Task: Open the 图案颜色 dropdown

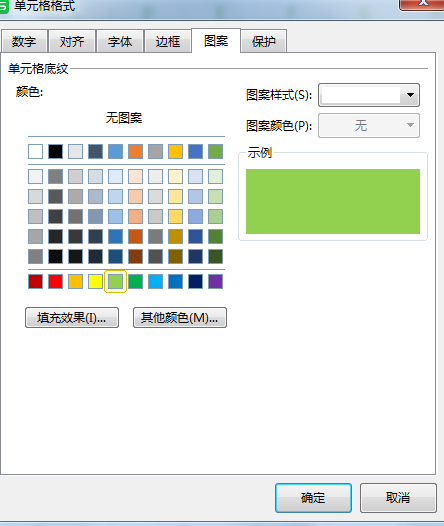Action: pos(369,125)
